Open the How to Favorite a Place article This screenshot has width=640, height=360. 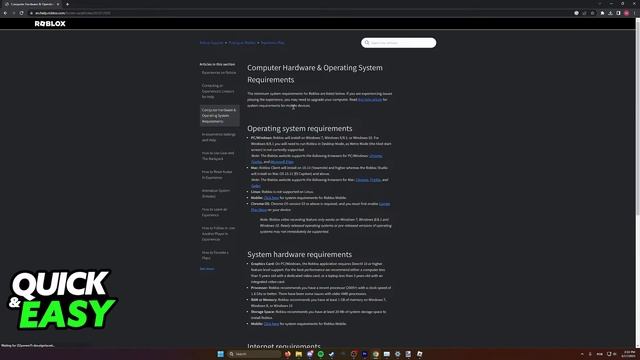click(215, 255)
